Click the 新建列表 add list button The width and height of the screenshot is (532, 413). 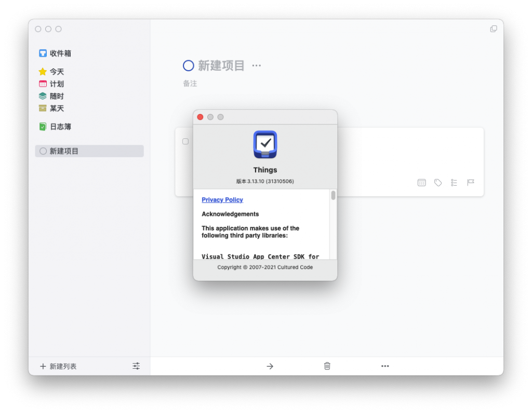(58, 366)
